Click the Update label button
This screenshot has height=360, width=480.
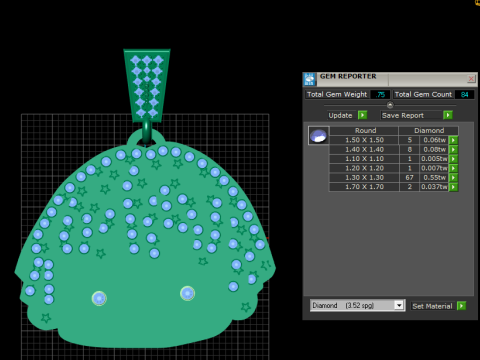pos(340,115)
